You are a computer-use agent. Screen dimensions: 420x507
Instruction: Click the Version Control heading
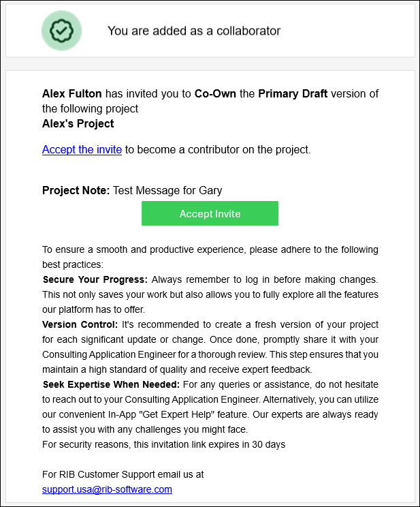[x=80, y=324]
